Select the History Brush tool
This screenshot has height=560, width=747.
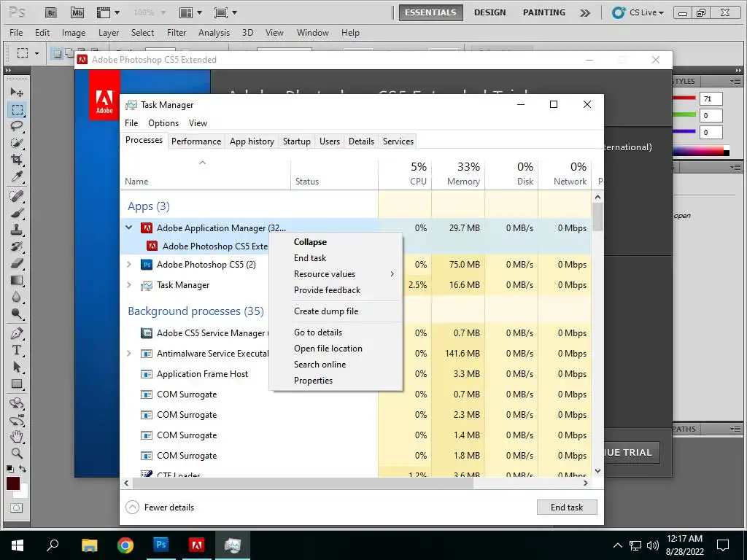point(17,246)
